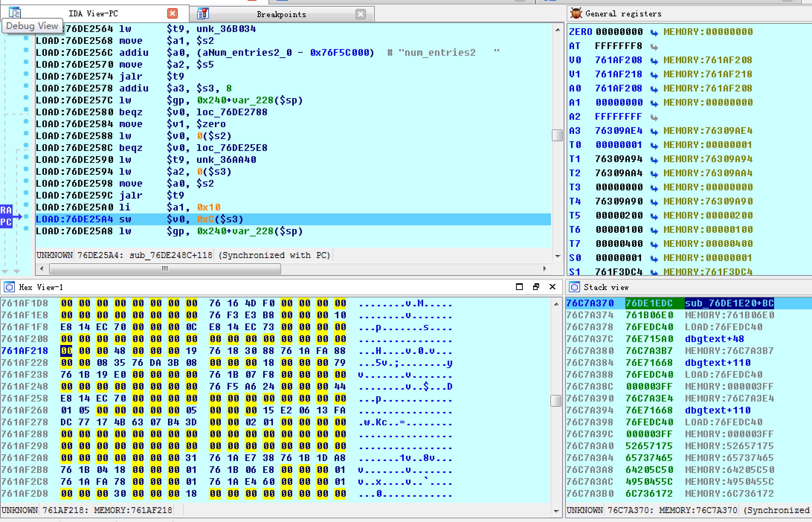The width and height of the screenshot is (812, 522).
Task: Toggle breakpoint dot at LOAD:76DE25A8 line
Action: click(x=26, y=228)
